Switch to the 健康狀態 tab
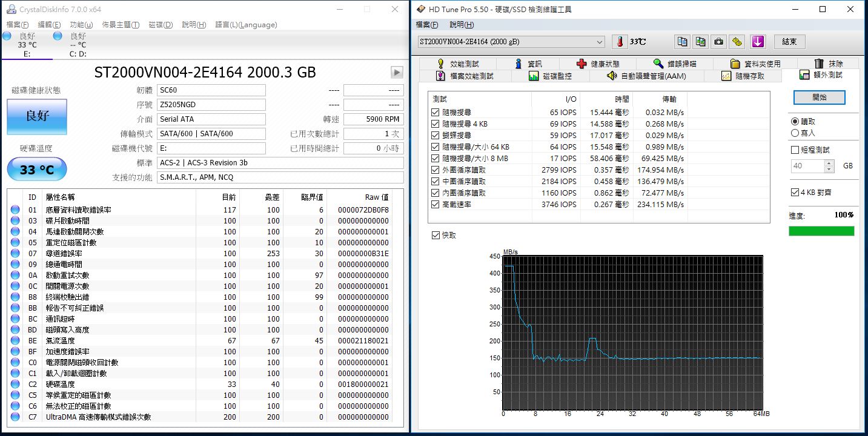Viewport: 868px width, 436px height. 598,64
